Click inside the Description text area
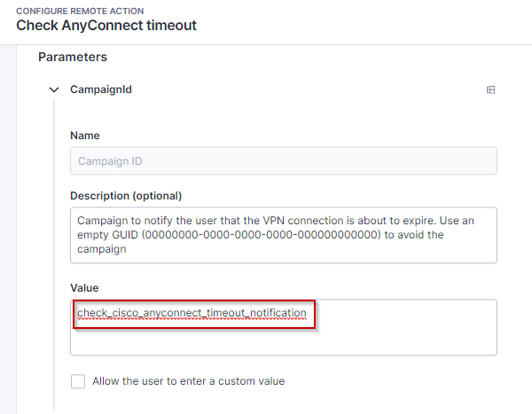 [284, 235]
